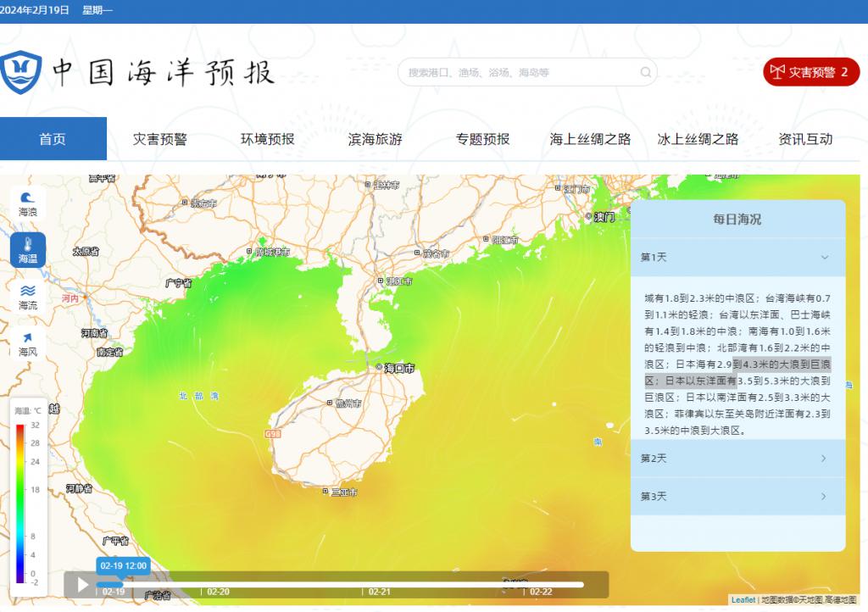Viewport: 868px width, 612px height.
Task: Jump to the 02-22 timeline marker
Action: click(x=541, y=592)
